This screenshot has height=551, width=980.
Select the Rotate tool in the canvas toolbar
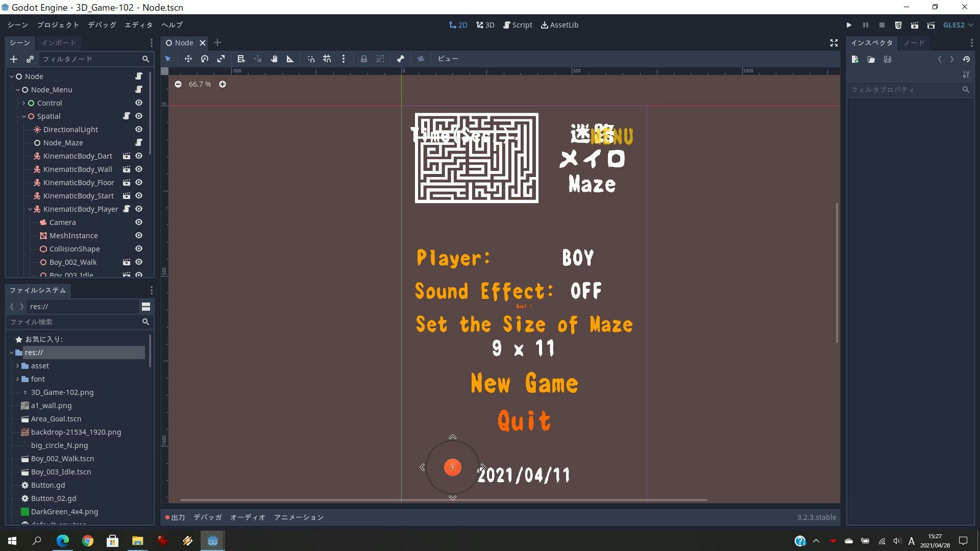205,59
